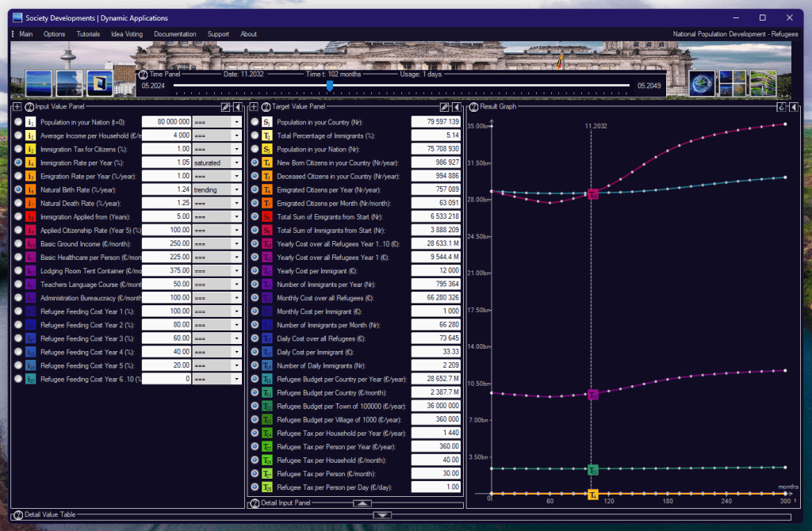
Task: Expand the Detail Value Table panel arrow
Action: pyautogui.click(x=383, y=515)
